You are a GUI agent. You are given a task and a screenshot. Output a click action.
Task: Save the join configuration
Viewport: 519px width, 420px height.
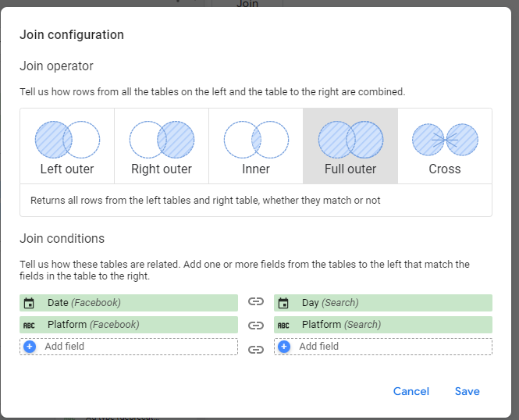(x=467, y=391)
